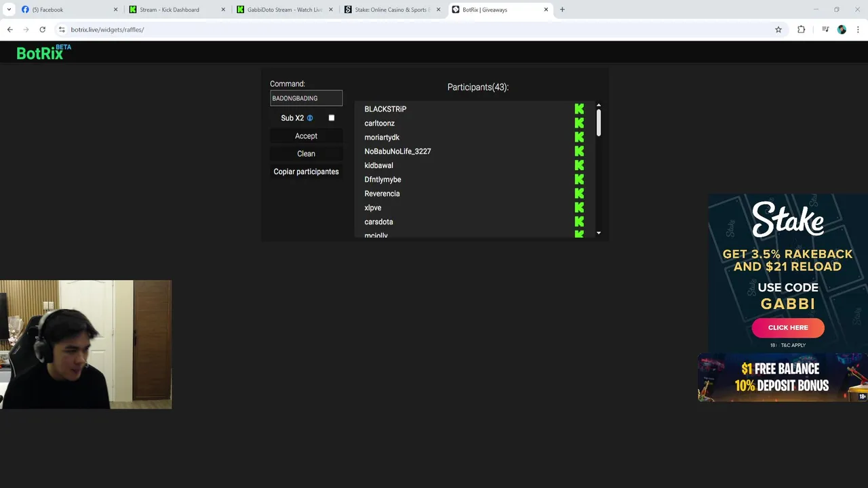
Task: Click the Sub X2 info icon
Action: [x=310, y=118]
